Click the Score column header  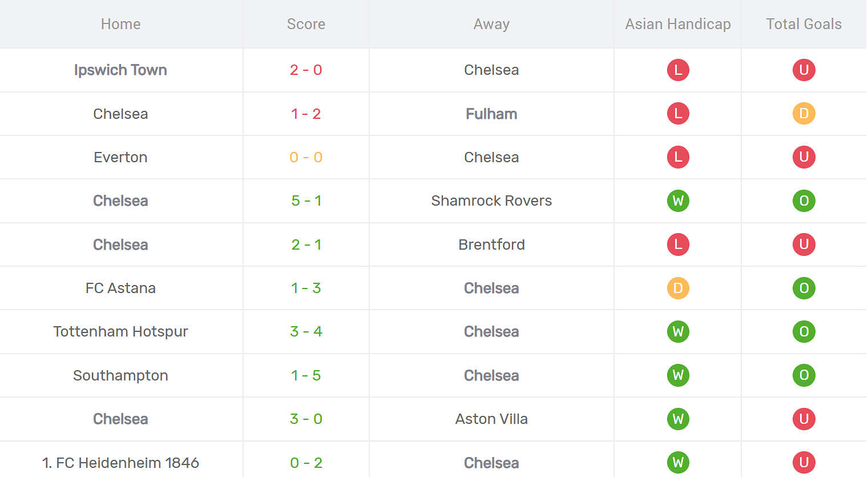[306, 24]
